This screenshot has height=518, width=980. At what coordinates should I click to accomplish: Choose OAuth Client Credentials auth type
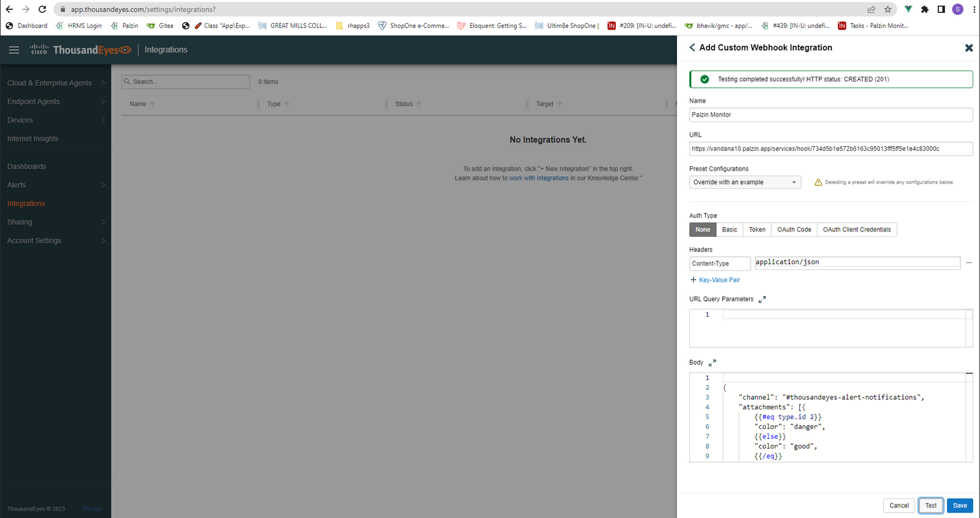(857, 230)
